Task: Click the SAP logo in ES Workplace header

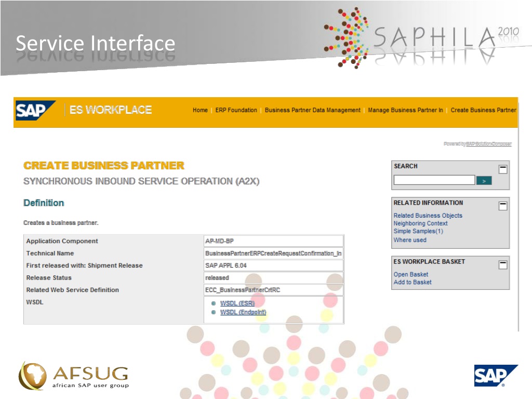Action: tap(35, 110)
